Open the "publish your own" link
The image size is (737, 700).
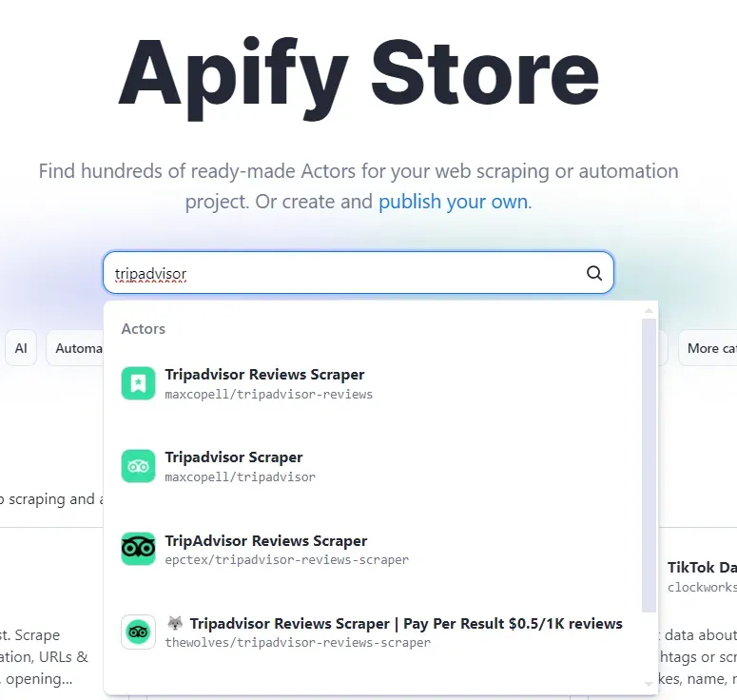pyautogui.click(x=453, y=202)
